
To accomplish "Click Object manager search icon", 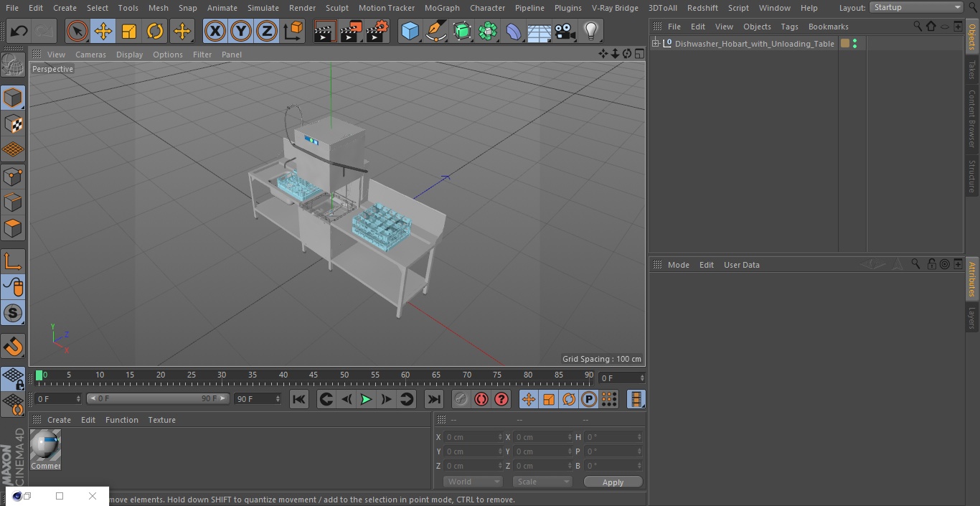I will point(917,27).
